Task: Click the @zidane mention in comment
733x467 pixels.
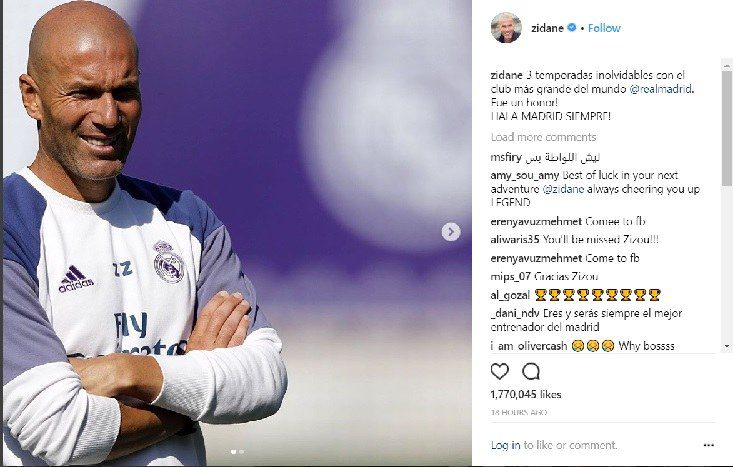Action: (563, 189)
